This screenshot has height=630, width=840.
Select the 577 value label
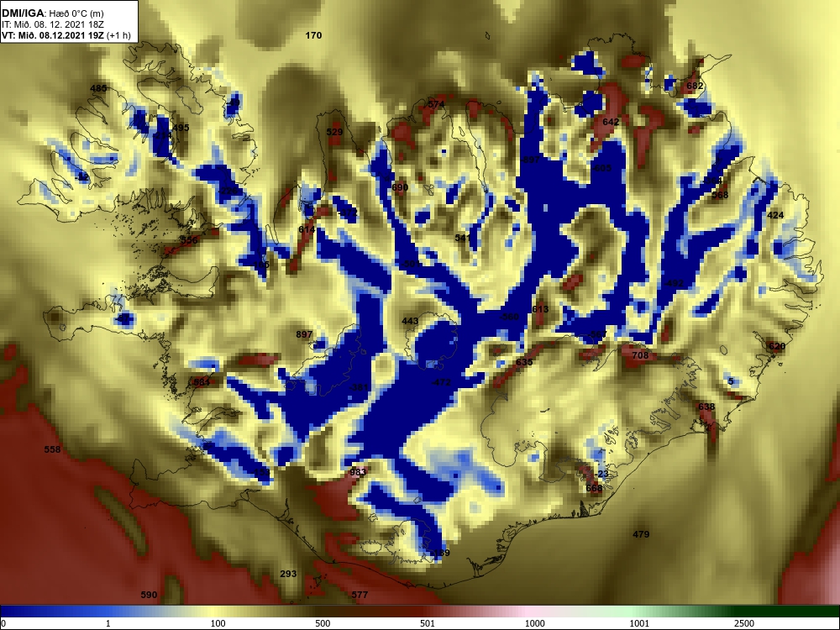tap(360, 595)
